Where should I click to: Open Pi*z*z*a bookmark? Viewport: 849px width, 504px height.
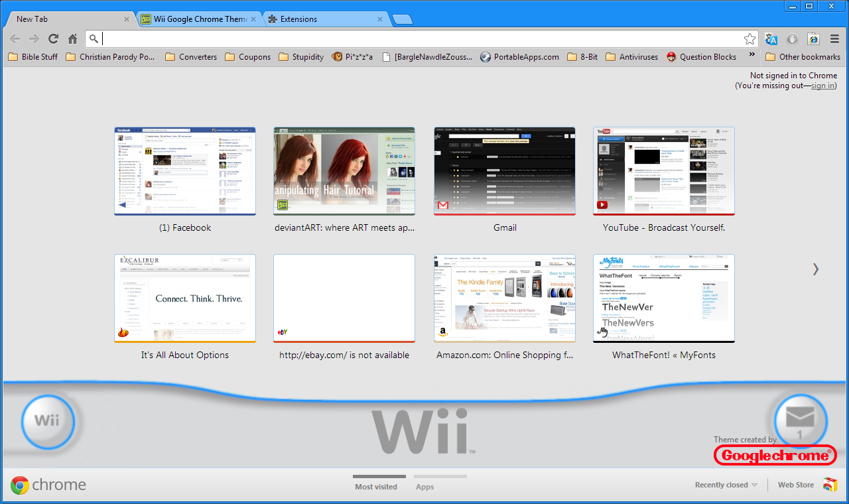pos(353,57)
